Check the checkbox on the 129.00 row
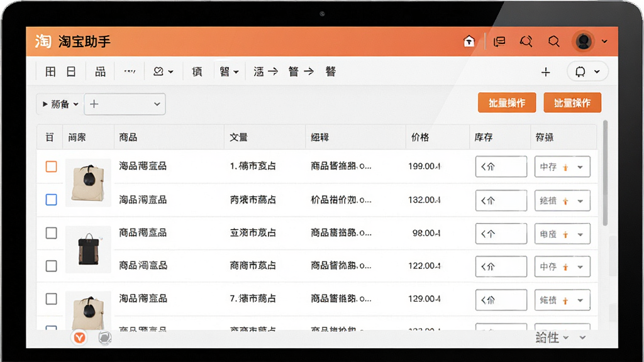 pos(52,299)
